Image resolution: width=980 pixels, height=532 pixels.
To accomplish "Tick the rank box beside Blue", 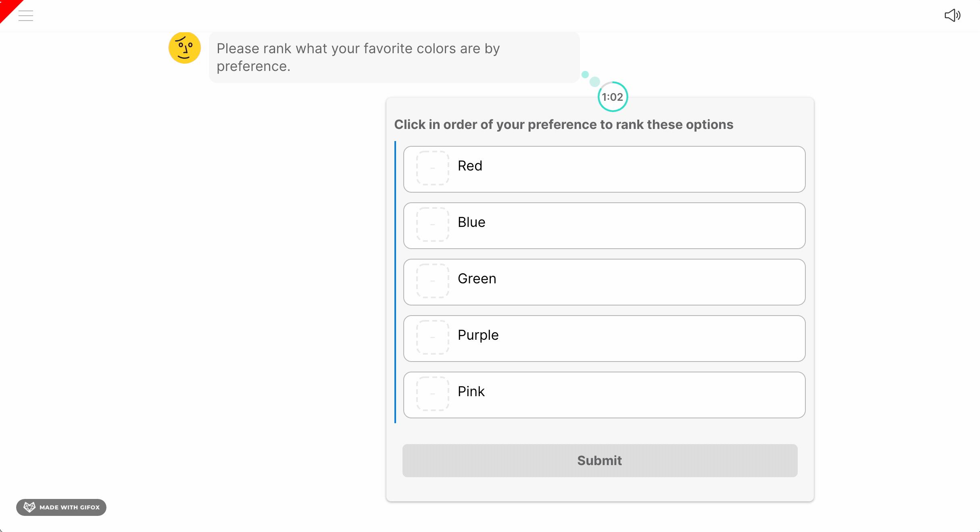I will [432, 224].
